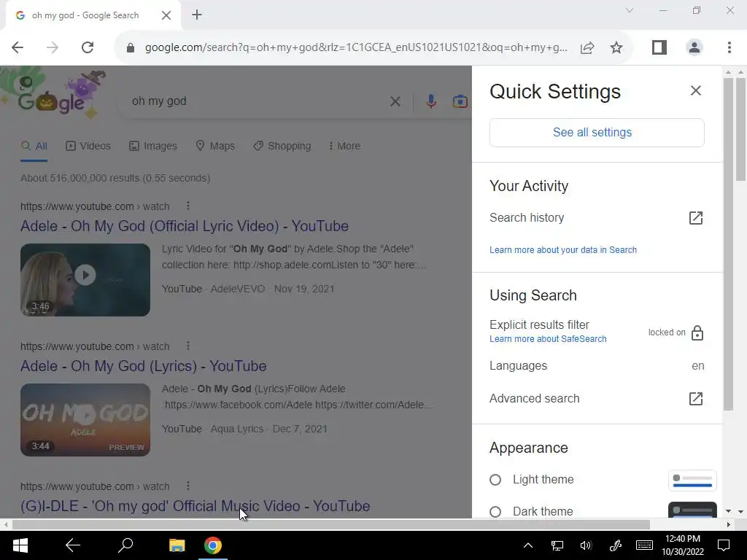This screenshot has width=747, height=560.
Task: Start voice search with the microphone
Action: coord(430,101)
